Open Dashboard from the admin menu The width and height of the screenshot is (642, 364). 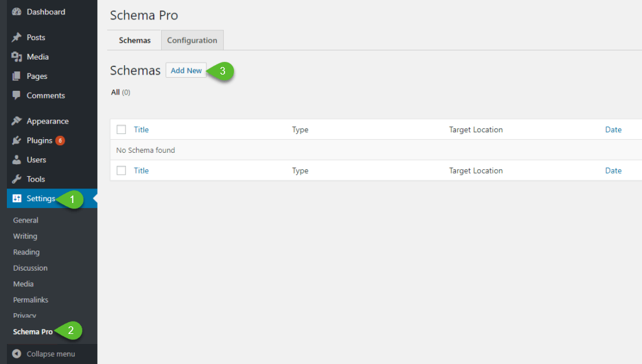[x=46, y=12]
